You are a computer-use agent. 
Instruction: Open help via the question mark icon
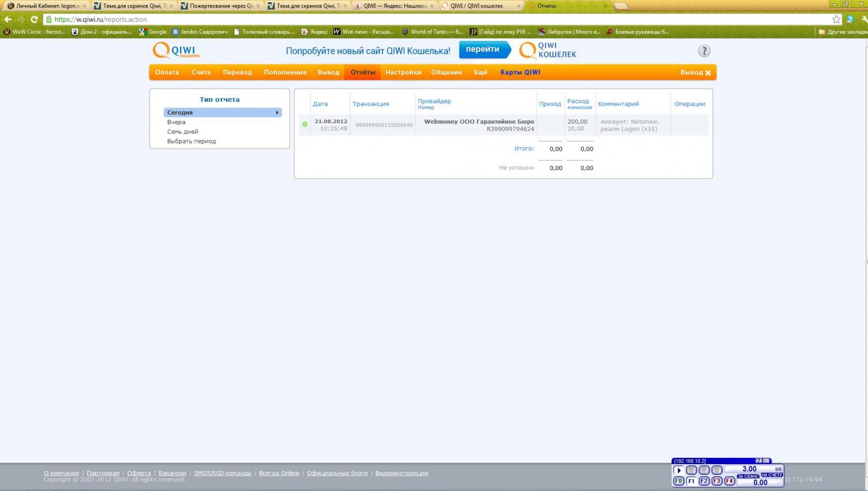tap(704, 51)
